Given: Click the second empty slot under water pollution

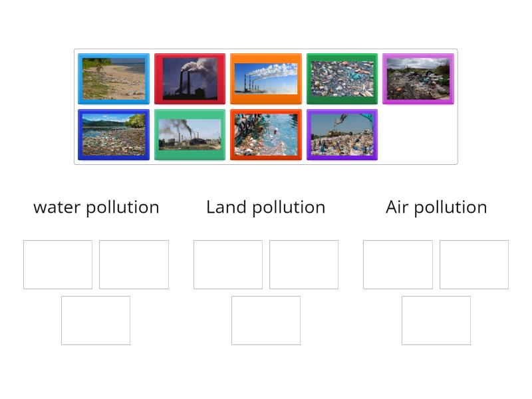Looking at the screenshot, I should coord(134,264).
